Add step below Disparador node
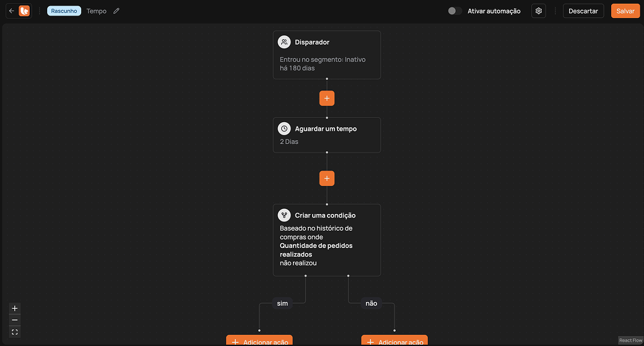The height and width of the screenshot is (346, 644). pyautogui.click(x=327, y=99)
